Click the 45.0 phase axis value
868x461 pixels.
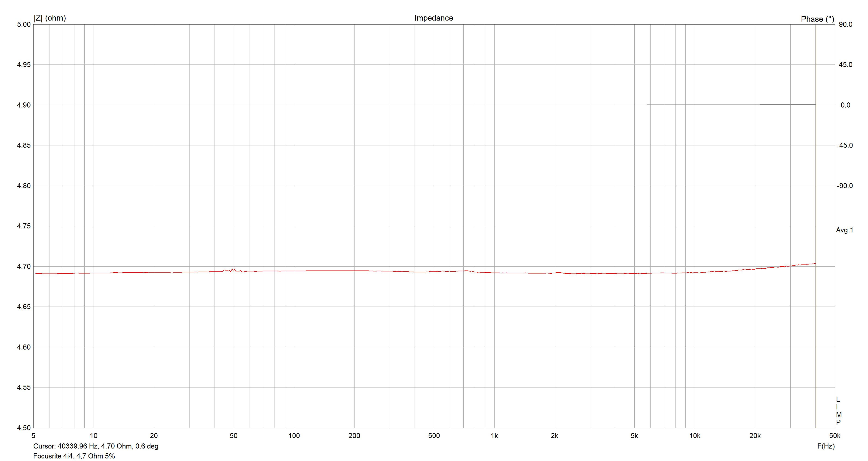845,65
